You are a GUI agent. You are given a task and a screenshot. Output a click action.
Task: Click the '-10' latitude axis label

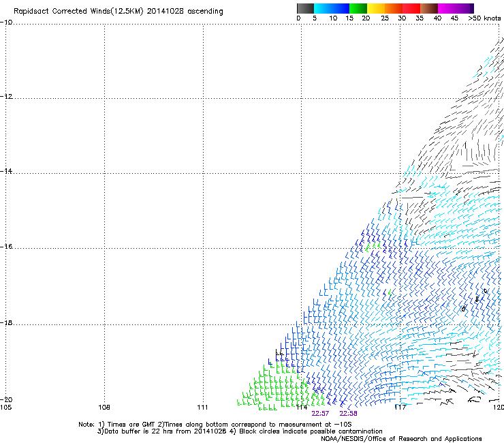6,22
